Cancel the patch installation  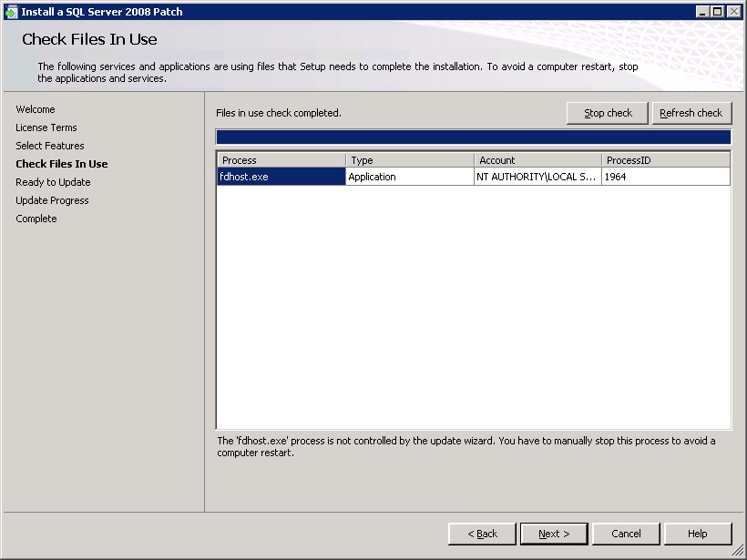coord(626,534)
